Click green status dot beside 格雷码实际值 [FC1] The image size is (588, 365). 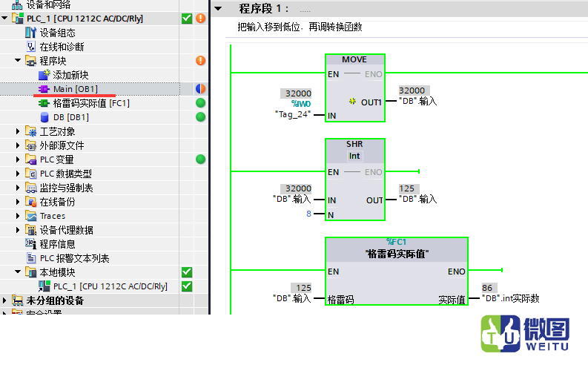tap(201, 103)
